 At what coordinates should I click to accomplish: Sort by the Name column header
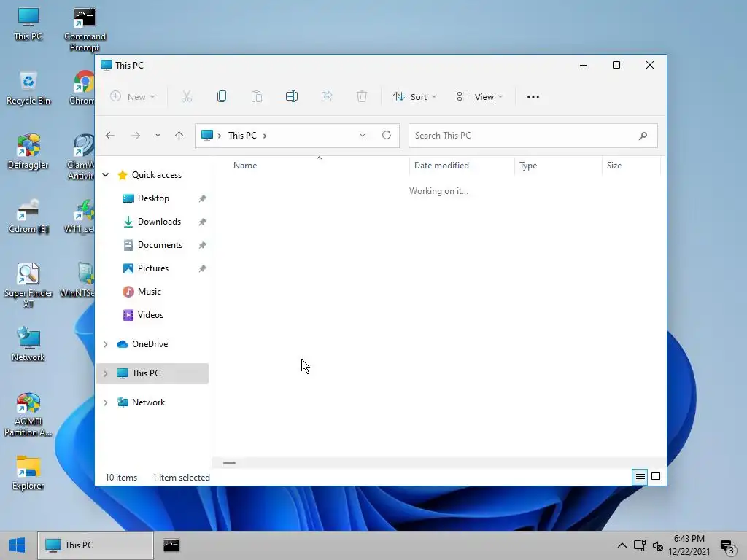pyautogui.click(x=245, y=166)
